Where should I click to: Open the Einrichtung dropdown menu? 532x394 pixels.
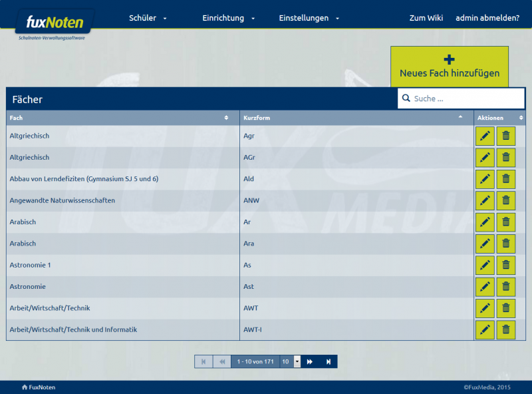[228, 18]
